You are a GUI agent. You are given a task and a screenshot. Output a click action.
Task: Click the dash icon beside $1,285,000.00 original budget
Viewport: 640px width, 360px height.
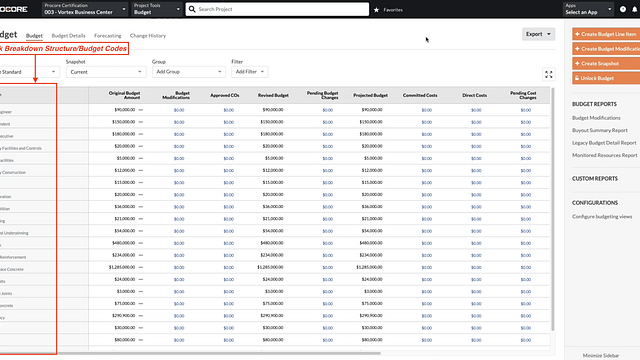tap(141, 267)
